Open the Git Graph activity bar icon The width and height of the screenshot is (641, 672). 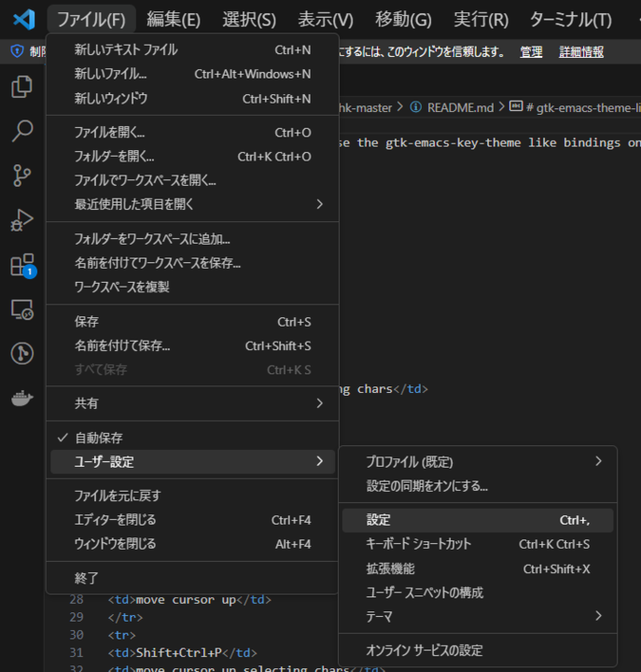click(x=21, y=354)
